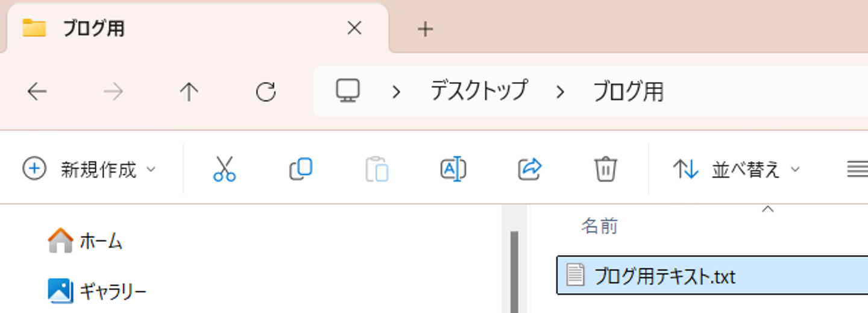868x313 pixels.
Task: Click the Rename icon
Action: 453,169
